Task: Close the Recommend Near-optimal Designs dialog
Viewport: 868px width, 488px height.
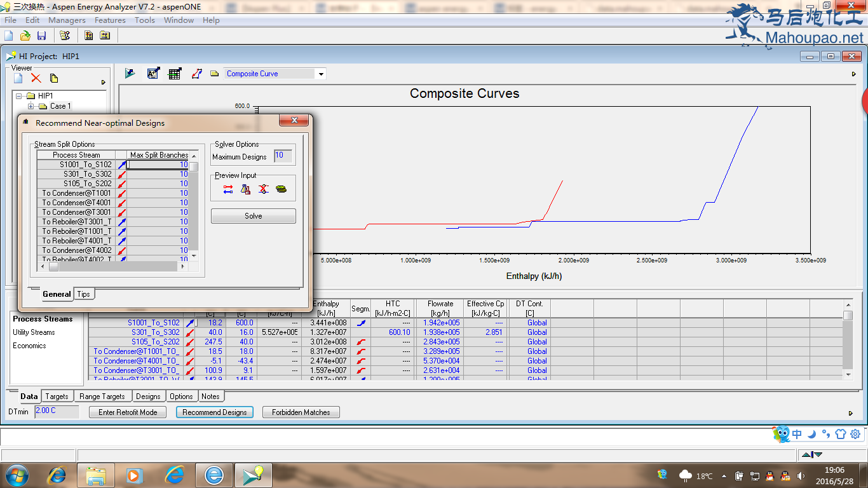Action: [x=295, y=122]
